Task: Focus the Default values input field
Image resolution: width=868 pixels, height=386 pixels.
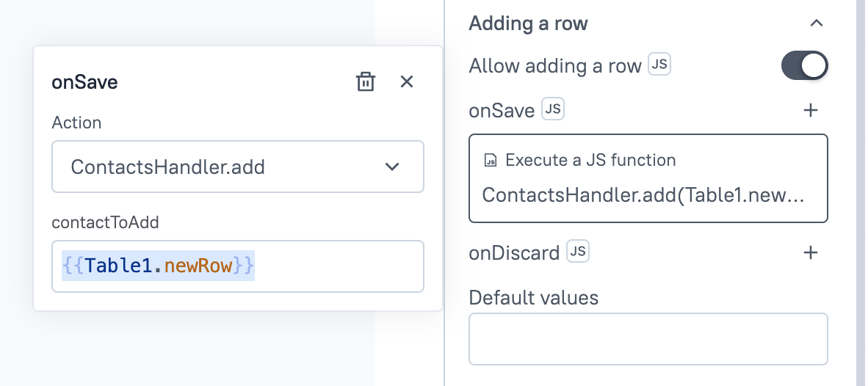Action: [x=648, y=339]
